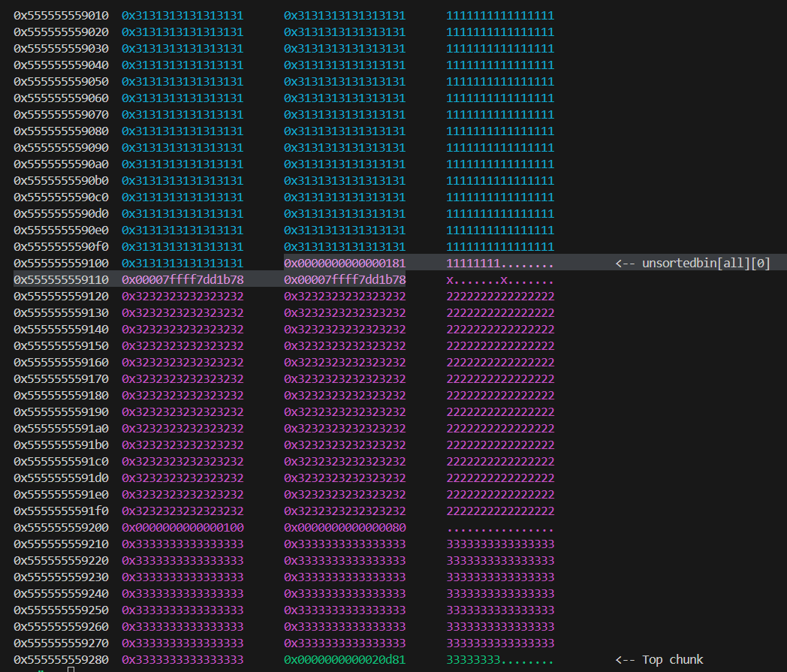This screenshot has width=787, height=672.
Task: Select address 0x5555555590f0
Action: click(61, 246)
